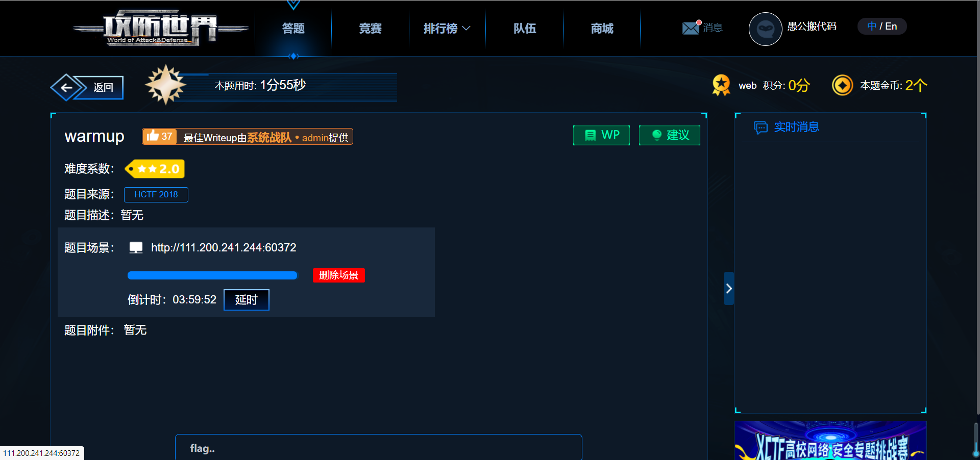Click the star burst timer badge

(x=165, y=85)
